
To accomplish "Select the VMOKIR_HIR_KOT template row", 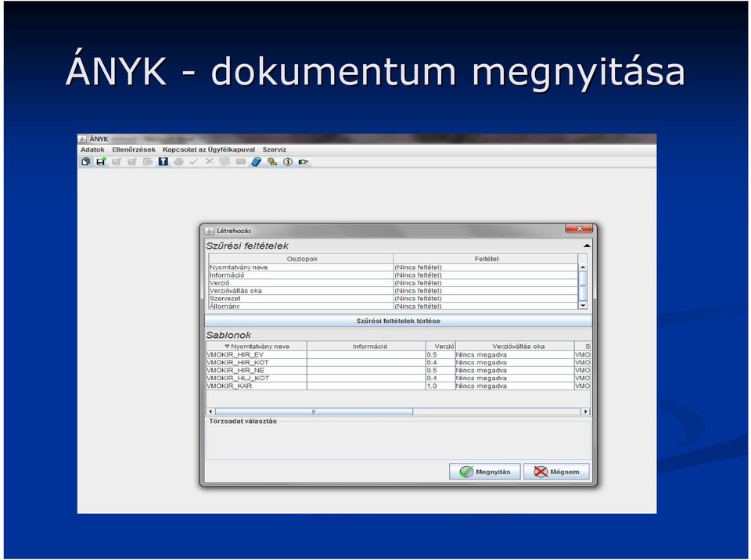I will pos(398,363).
